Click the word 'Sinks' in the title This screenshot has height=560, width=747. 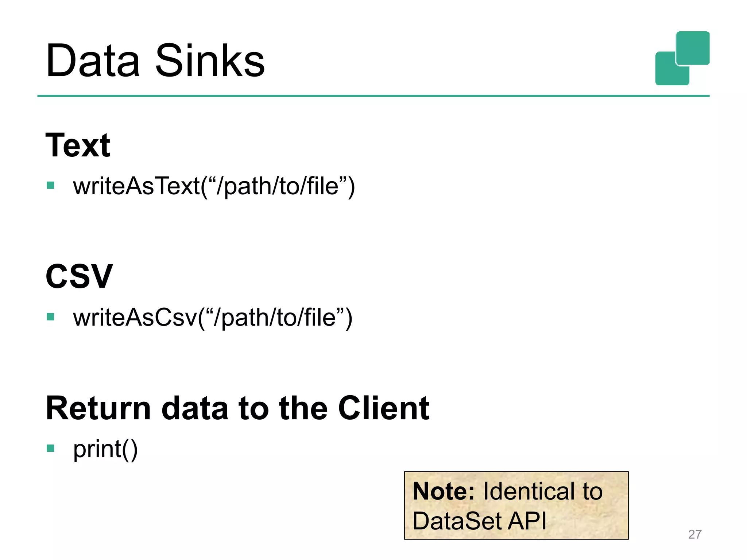(x=210, y=61)
